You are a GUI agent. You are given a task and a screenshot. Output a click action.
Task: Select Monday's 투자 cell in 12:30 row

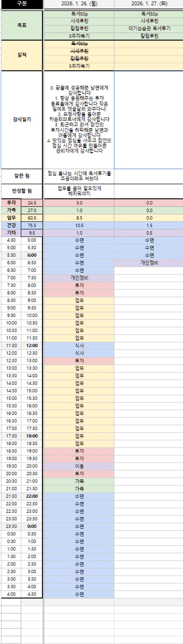coord(79,361)
